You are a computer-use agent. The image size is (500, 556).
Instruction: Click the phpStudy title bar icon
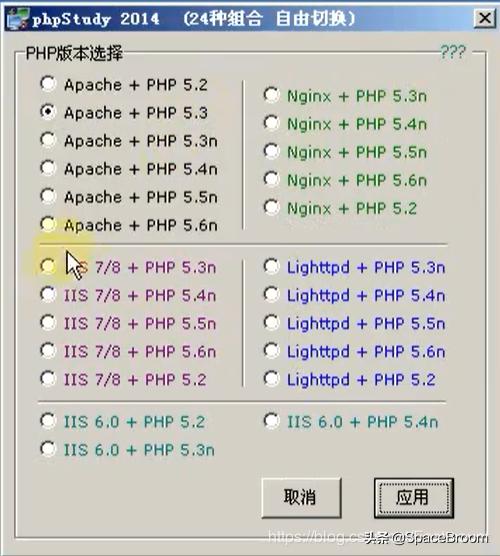pyautogui.click(x=17, y=18)
